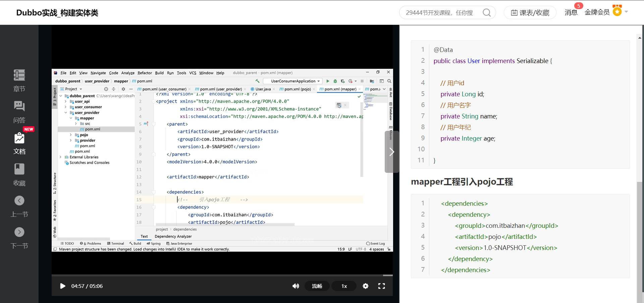Play the video
The width and height of the screenshot is (644, 303).
(x=62, y=286)
